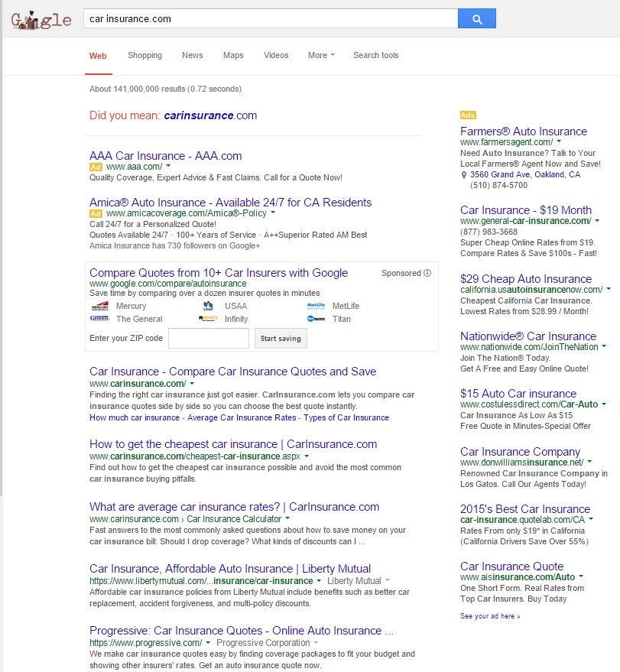Open 2015's Best Car Insurance ad
620x672 pixels.
click(525, 509)
